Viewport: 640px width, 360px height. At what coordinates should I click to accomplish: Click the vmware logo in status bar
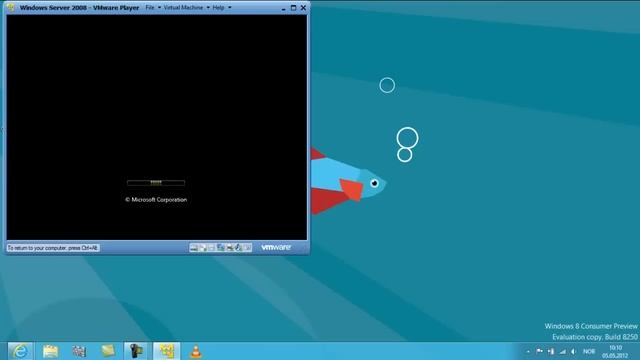click(276, 247)
